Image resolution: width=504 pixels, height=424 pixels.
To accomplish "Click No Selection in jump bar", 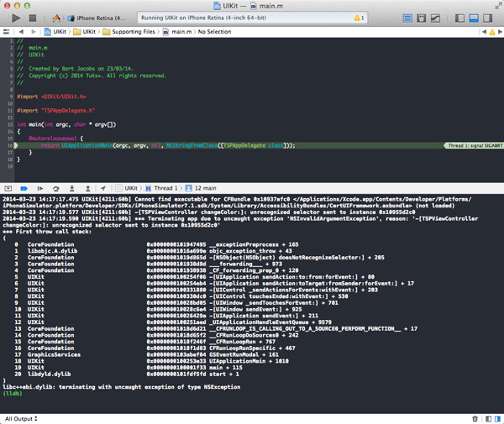I will (x=214, y=31).
